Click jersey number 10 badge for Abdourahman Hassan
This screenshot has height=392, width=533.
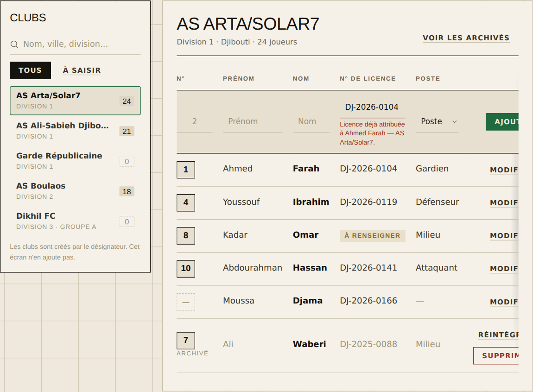coord(186,269)
